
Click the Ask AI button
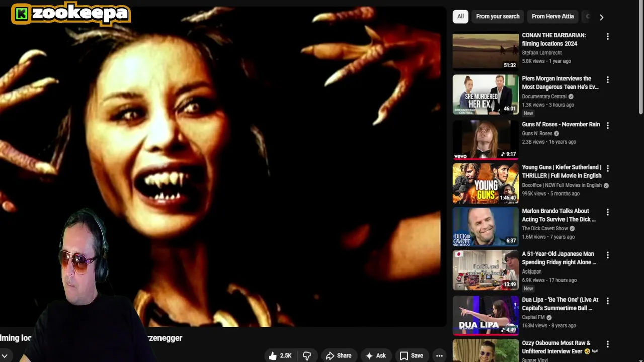point(376,356)
